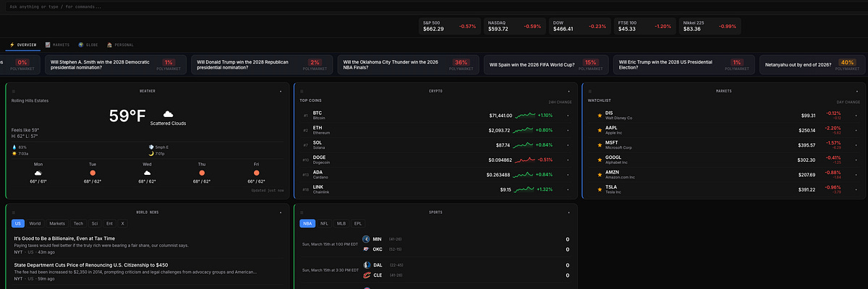The width and height of the screenshot is (868, 289).
Task: Open the Globe tab
Action: pyautogui.click(x=90, y=45)
